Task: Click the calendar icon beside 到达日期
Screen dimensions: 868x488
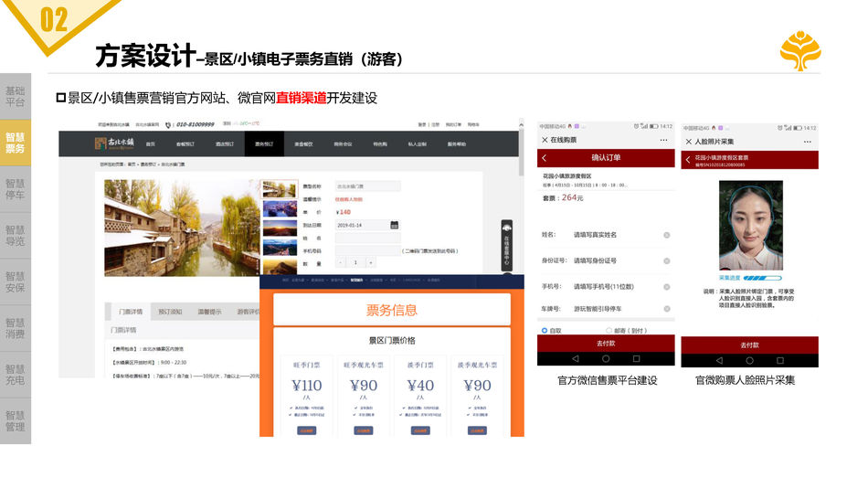Action: coord(394,225)
